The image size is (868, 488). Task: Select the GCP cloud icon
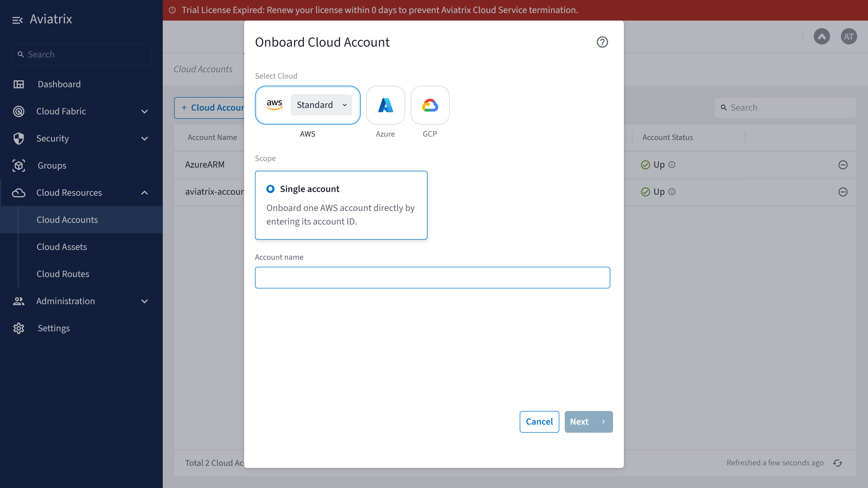point(430,105)
